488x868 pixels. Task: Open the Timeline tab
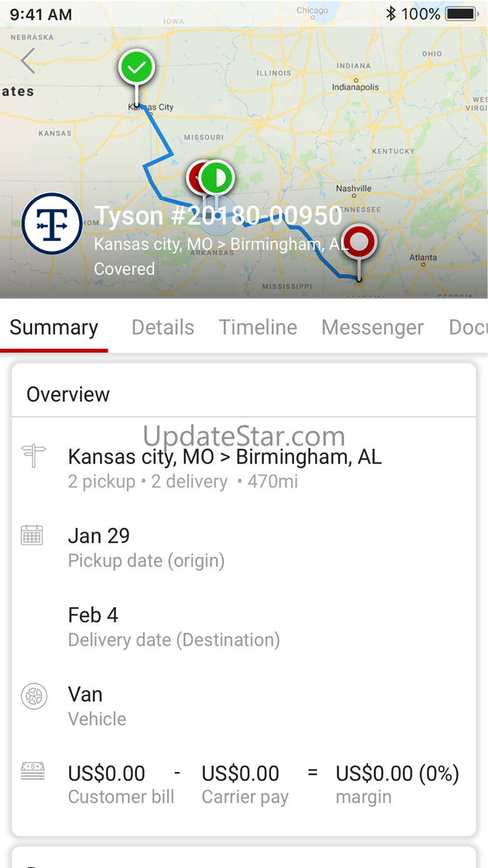pos(258,327)
